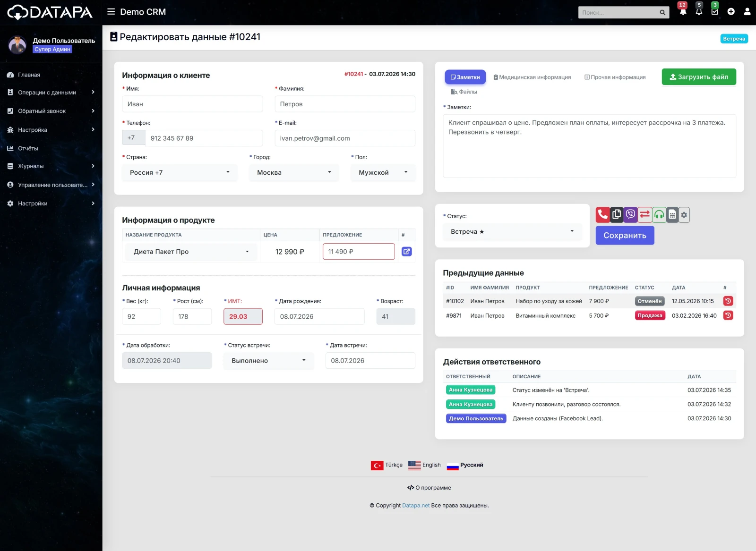Click the red Продажа status badge
Viewport: 756px width, 551px height.
650,315
